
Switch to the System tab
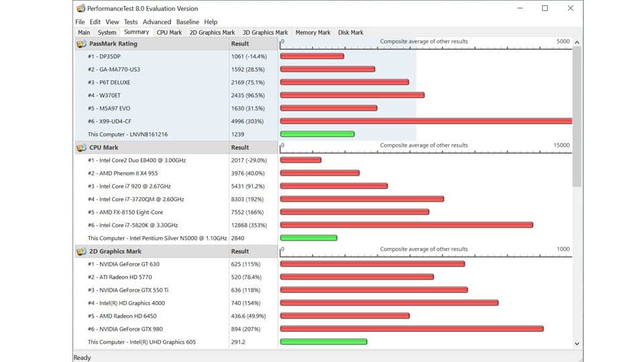pyautogui.click(x=107, y=32)
